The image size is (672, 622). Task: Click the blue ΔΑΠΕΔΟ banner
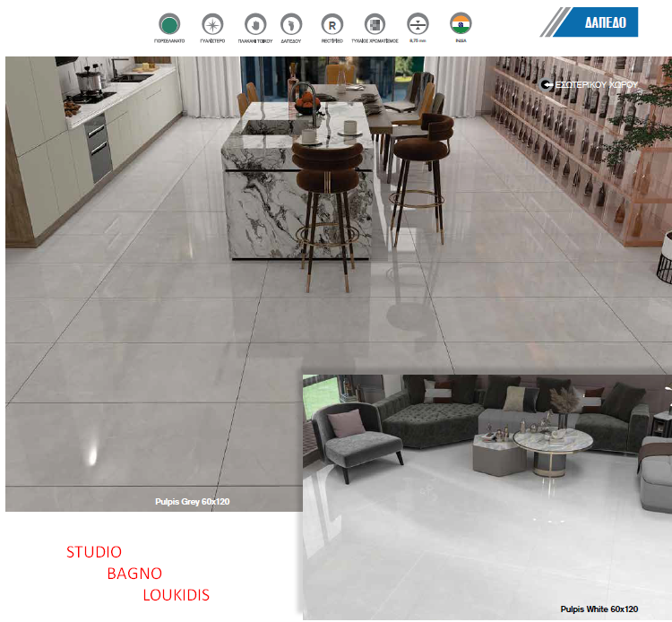pyautogui.click(x=593, y=22)
